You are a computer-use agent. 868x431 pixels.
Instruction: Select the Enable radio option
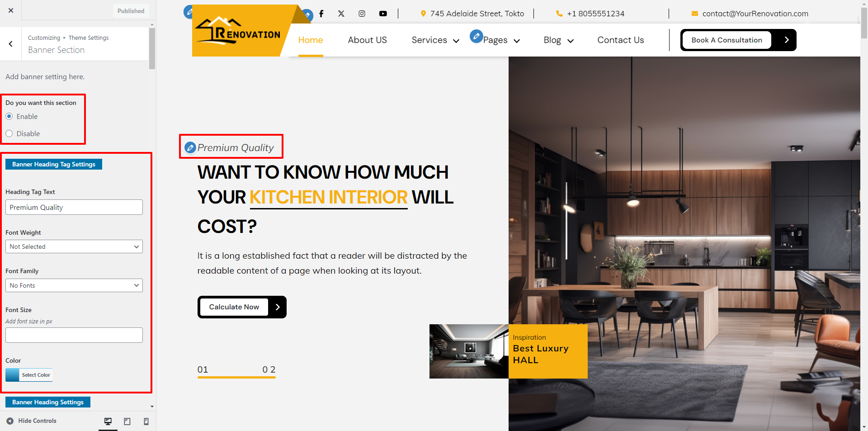tap(9, 116)
